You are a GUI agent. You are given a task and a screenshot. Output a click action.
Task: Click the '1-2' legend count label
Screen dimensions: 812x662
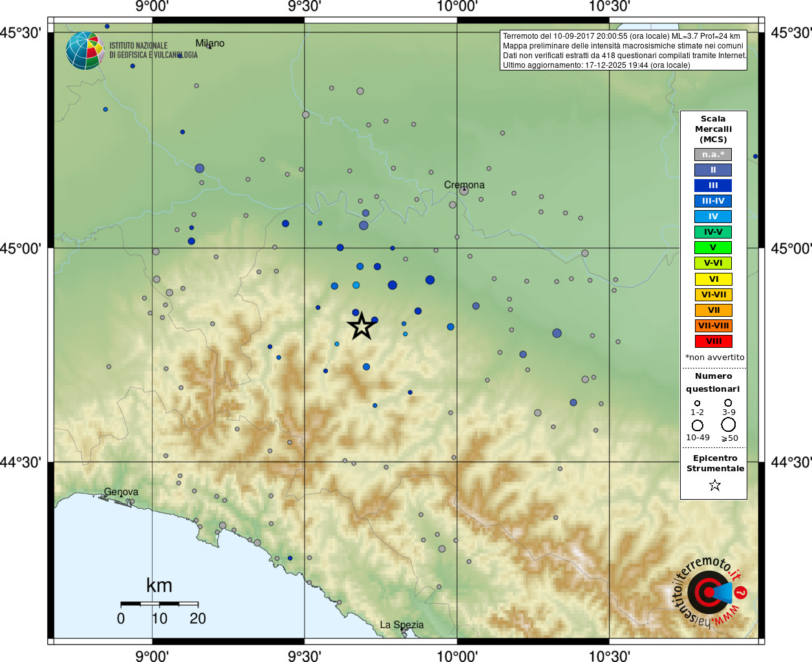697,412
